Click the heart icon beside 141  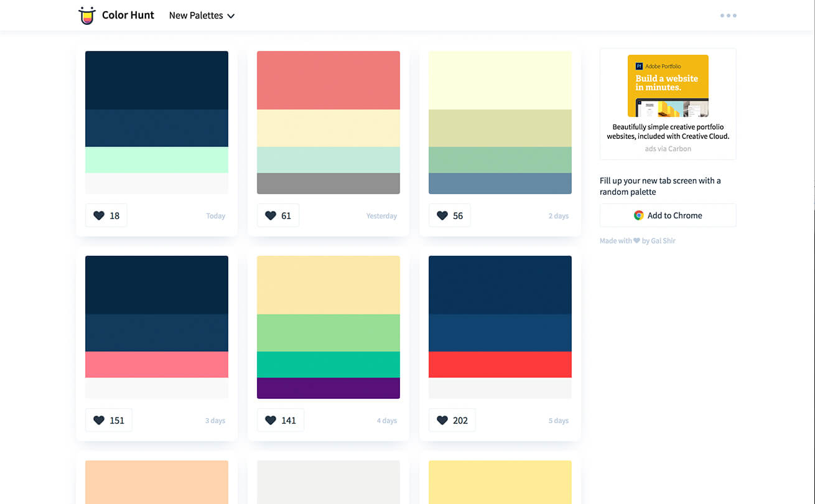tap(270, 420)
